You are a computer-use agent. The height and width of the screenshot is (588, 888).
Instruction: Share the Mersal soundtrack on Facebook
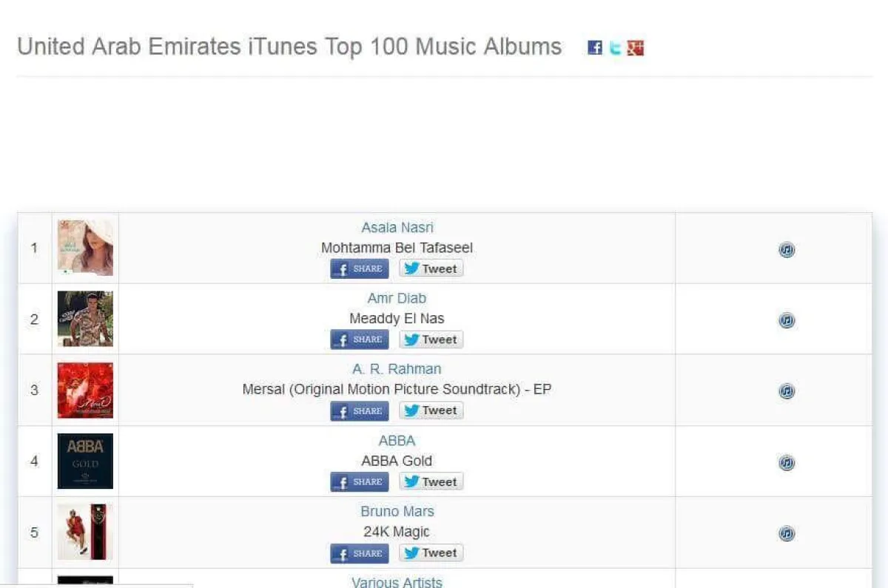tap(360, 411)
